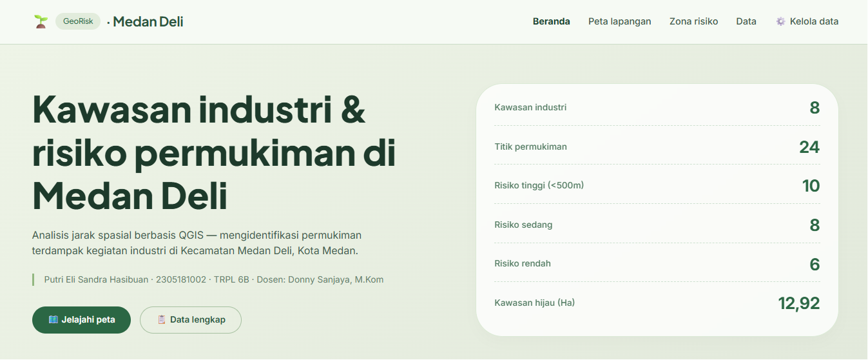Click the Analisis jarak spasial description paragraph
This screenshot has height=360, width=868.
click(197, 243)
